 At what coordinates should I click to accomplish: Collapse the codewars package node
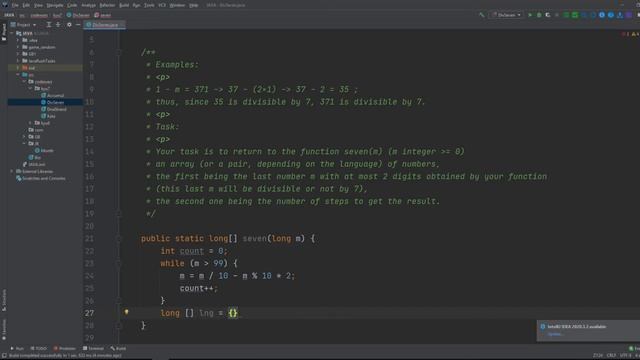point(24,82)
